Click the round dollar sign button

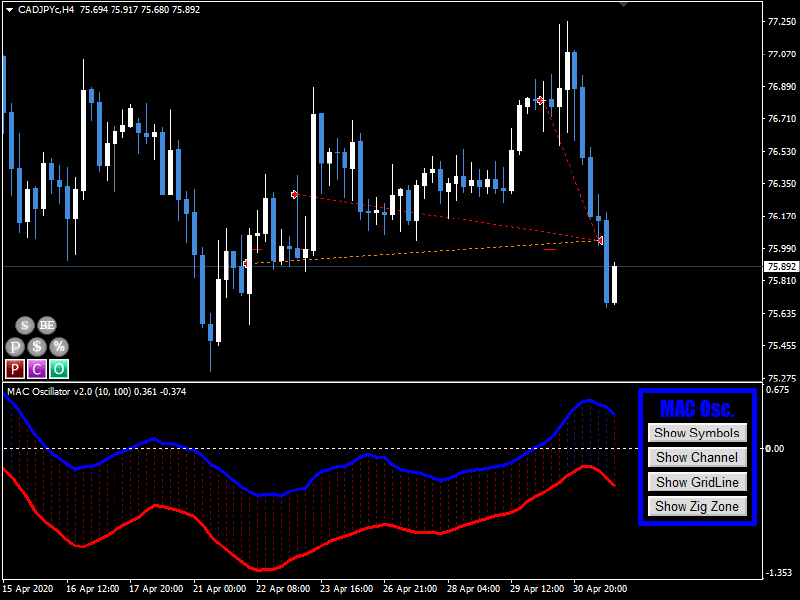[37, 347]
